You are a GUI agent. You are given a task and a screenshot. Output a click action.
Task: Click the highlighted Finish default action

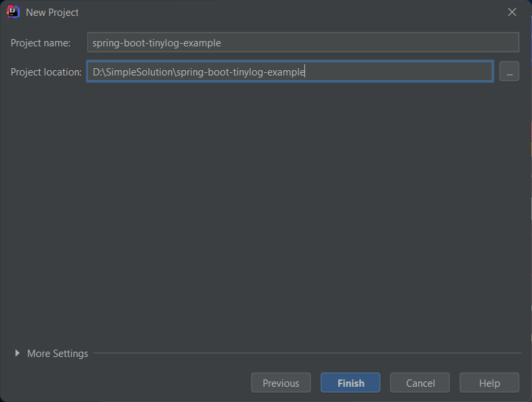tap(350, 383)
